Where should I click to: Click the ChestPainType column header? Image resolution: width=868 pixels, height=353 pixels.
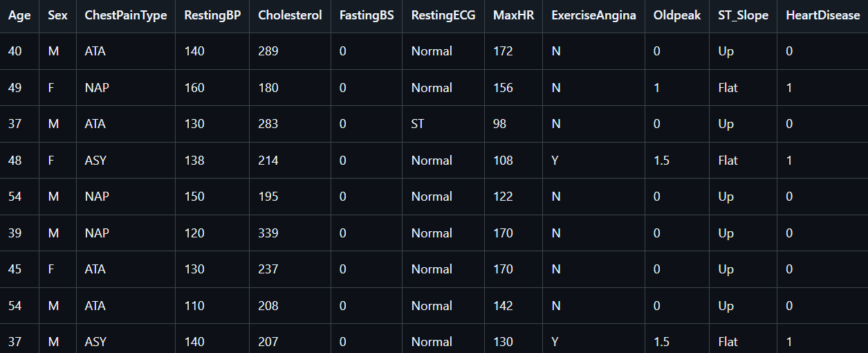pyautogui.click(x=125, y=15)
